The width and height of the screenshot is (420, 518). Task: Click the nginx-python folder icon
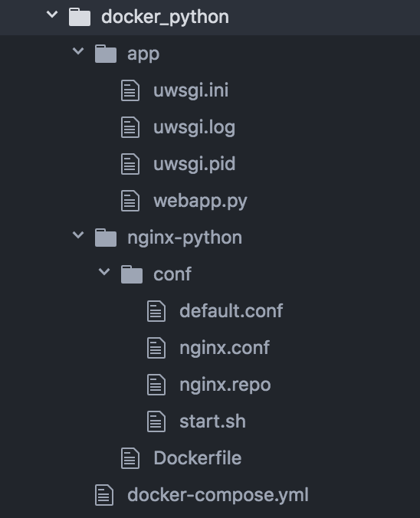106,238
